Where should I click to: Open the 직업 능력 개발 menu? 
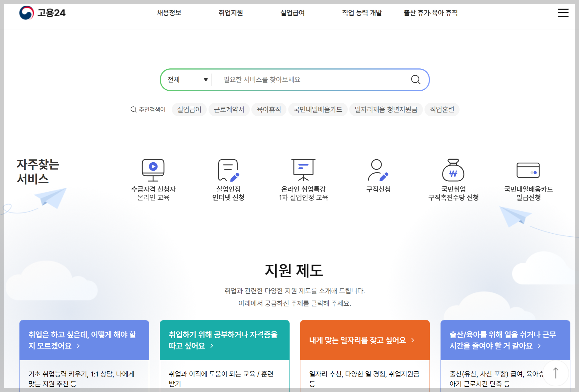[x=362, y=13]
